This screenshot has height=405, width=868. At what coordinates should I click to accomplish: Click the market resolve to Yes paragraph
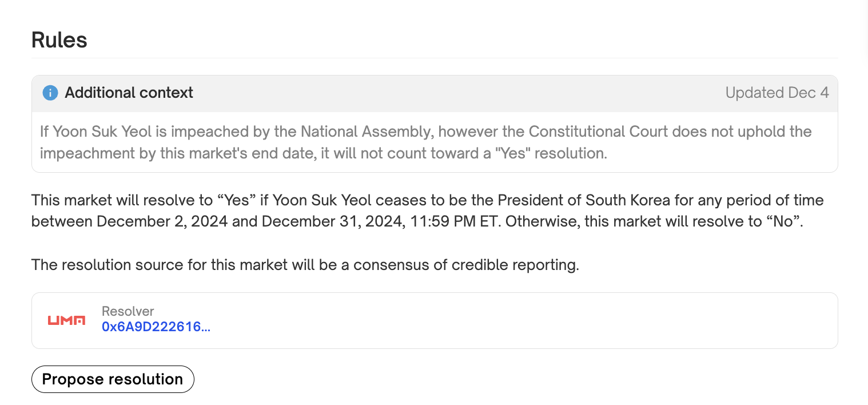pyautogui.click(x=427, y=211)
